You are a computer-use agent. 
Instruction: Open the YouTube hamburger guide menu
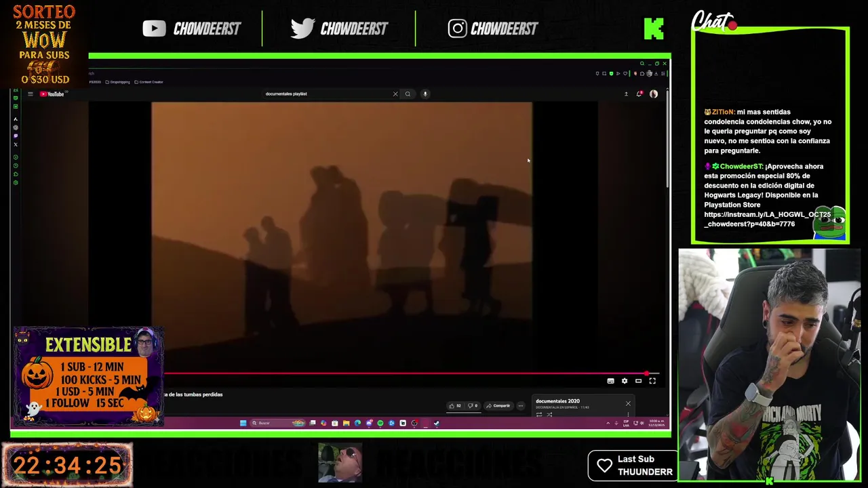click(30, 94)
